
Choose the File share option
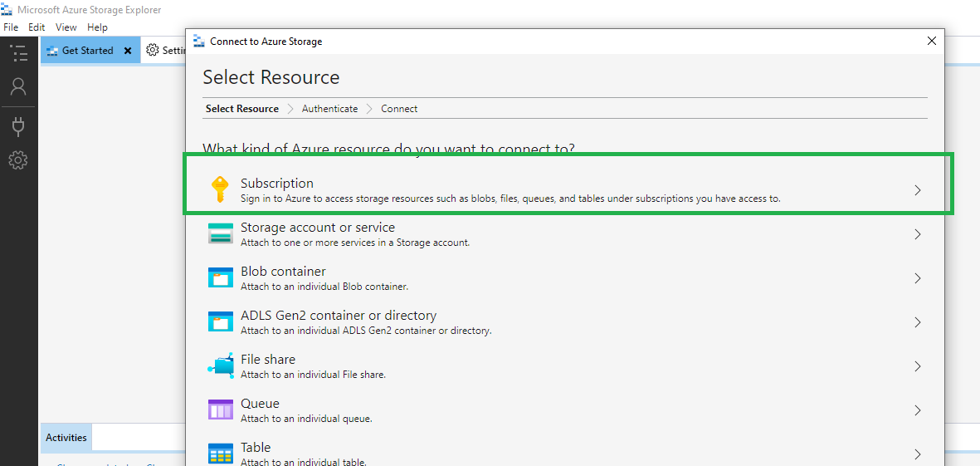coord(565,365)
